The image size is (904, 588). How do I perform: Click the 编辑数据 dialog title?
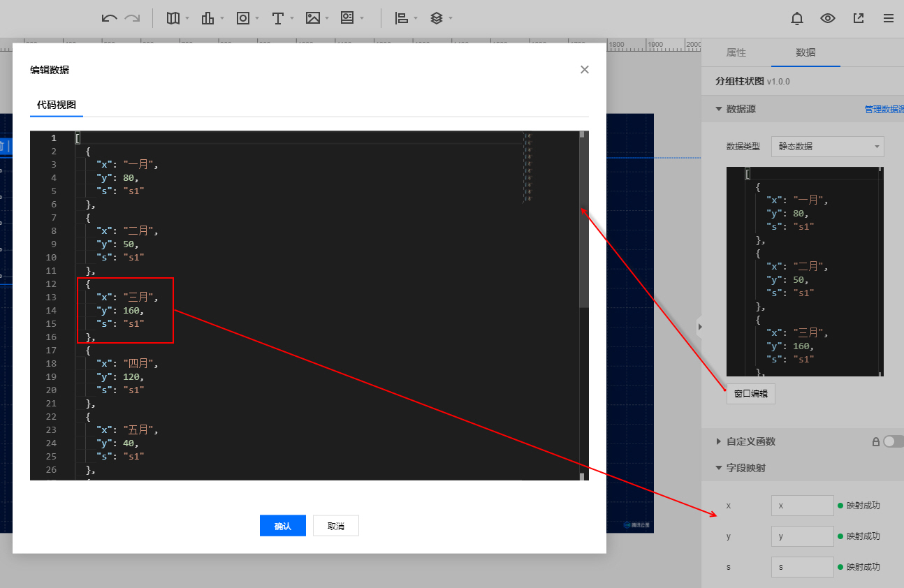(50, 70)
